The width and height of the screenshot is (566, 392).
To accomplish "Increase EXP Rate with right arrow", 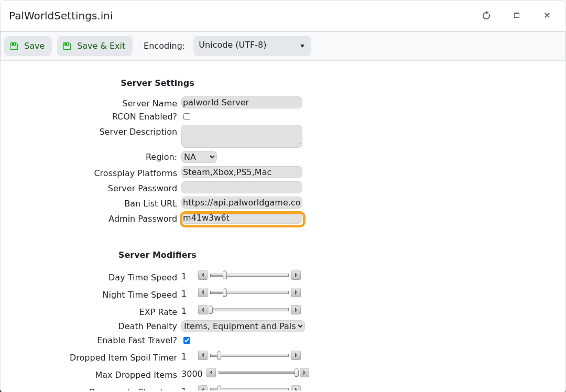I will tap(296, 310).
